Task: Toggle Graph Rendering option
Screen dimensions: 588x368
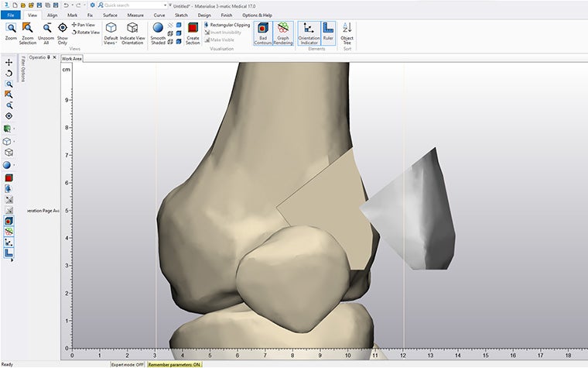Action: (x=282, y=33)
